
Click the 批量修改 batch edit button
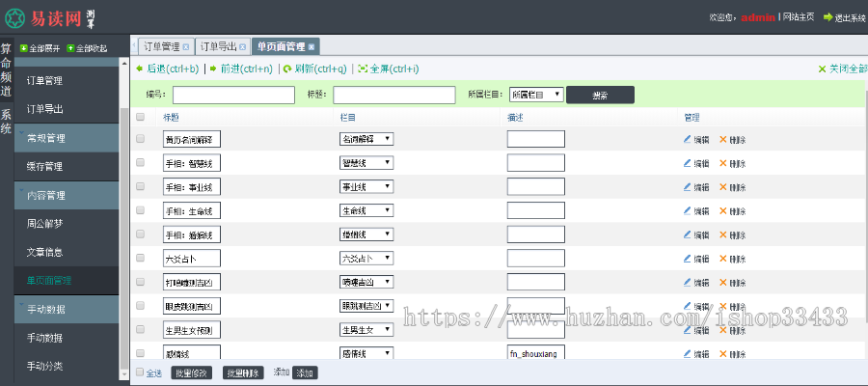192,372
